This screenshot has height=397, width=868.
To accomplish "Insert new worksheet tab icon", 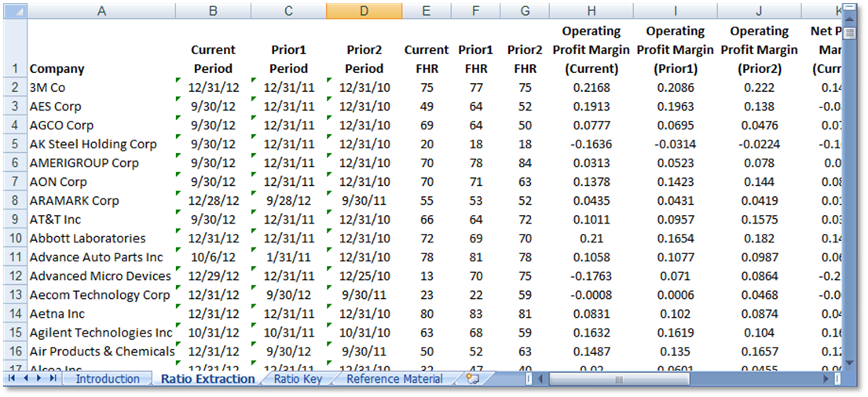I will (x=472, y=378).
